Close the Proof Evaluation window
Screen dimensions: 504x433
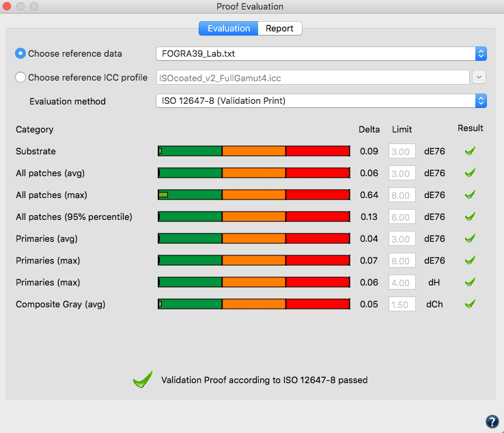(x=7, y=6)
